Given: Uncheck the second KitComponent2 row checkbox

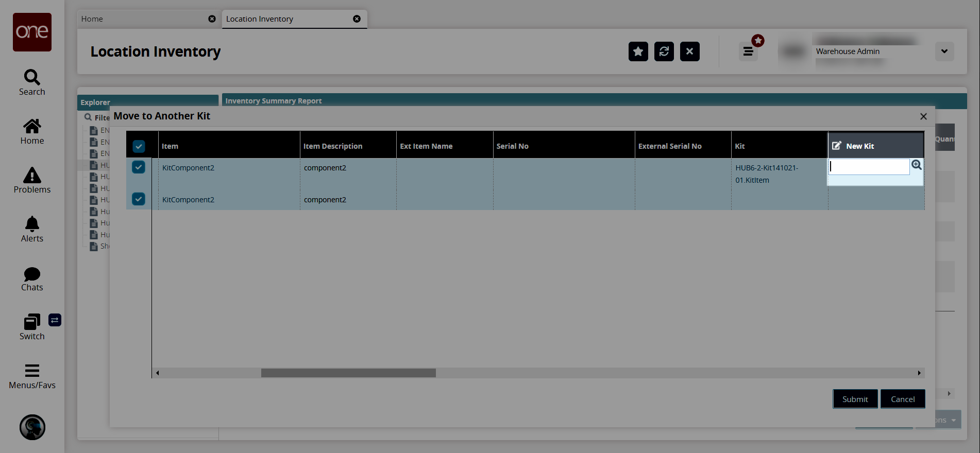Looking at the screenshot, I should tap(139, 199).
